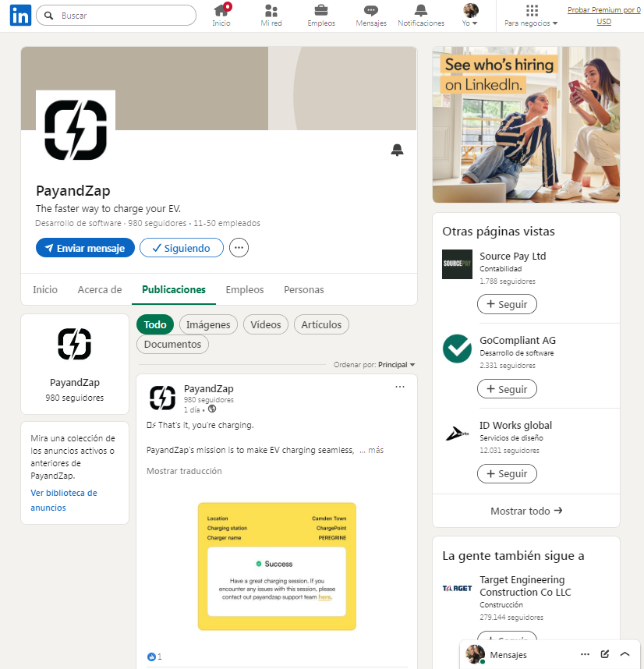Click the GoCompliant AG checkmark logo
The image size is (644, 669).
click(457, 349)
